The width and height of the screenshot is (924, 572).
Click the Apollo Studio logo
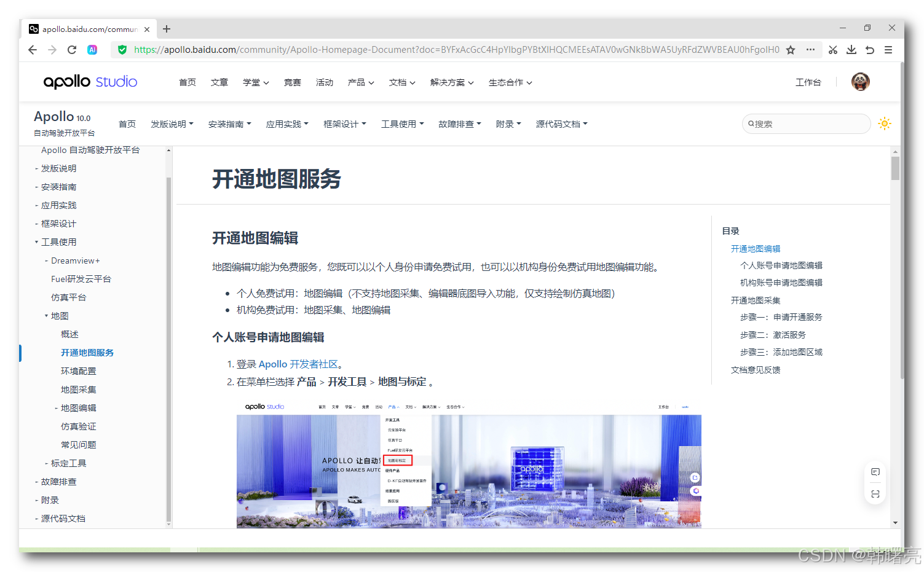(x=90, y=82)
